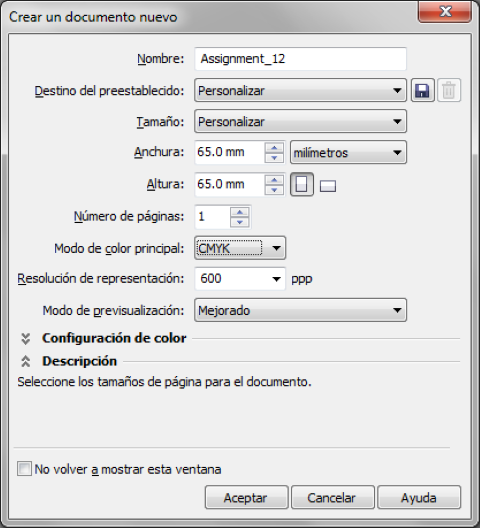Decrease width with Anchura down arrow
480x528 pixels.
pyautogui.click(x=274, y=157)
